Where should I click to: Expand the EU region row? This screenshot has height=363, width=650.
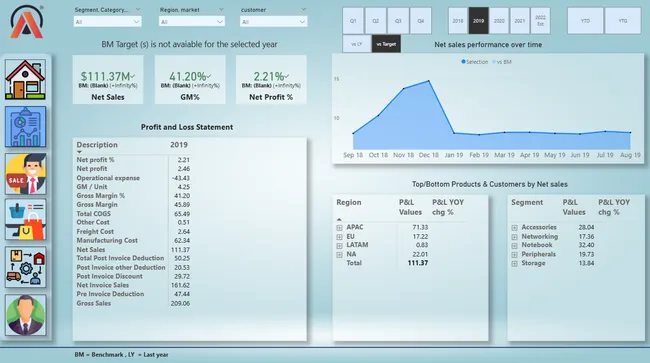click(340, 237)
